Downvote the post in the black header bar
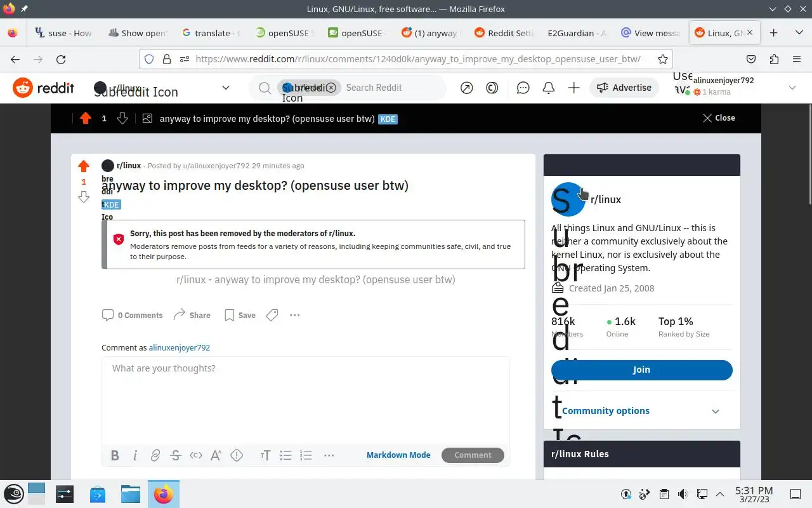 pyautogui.click(x=122, y=118)
